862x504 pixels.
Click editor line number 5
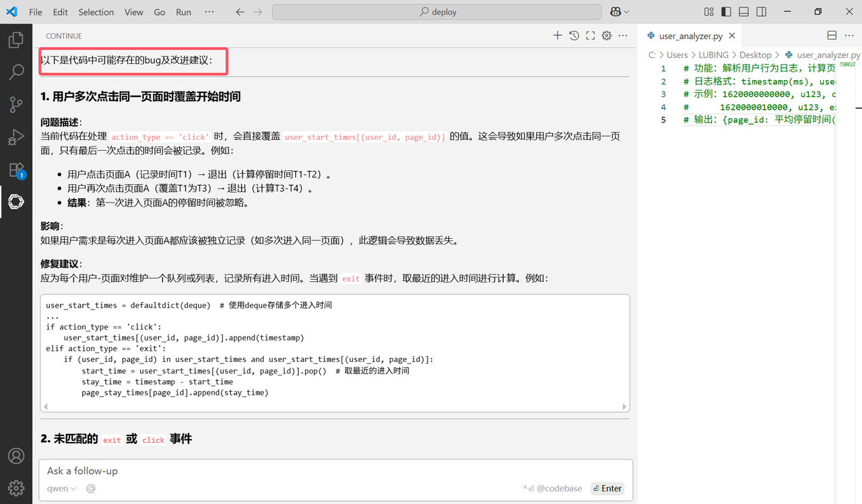[x=663, y=120]
